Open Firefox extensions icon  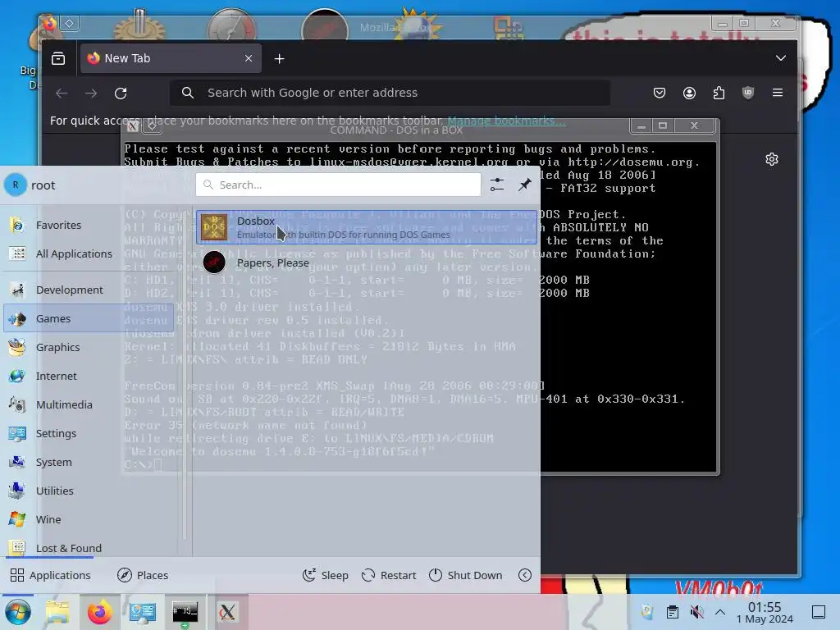(719, 94)
